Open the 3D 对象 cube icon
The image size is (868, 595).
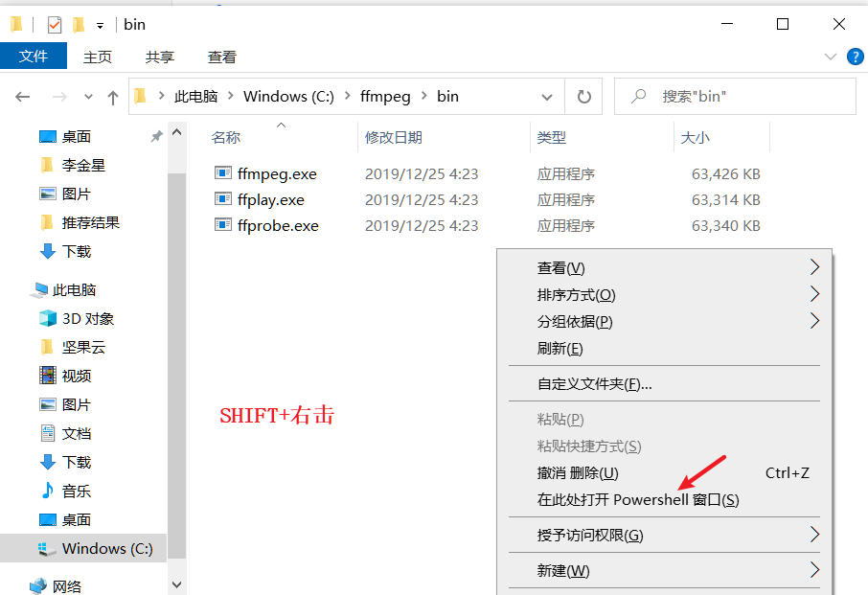(x=48, y=318)
